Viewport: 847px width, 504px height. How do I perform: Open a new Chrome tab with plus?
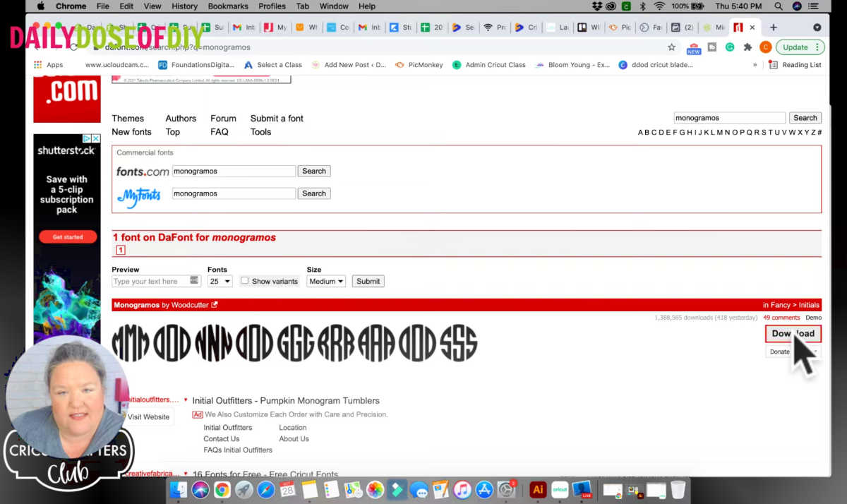774,28
